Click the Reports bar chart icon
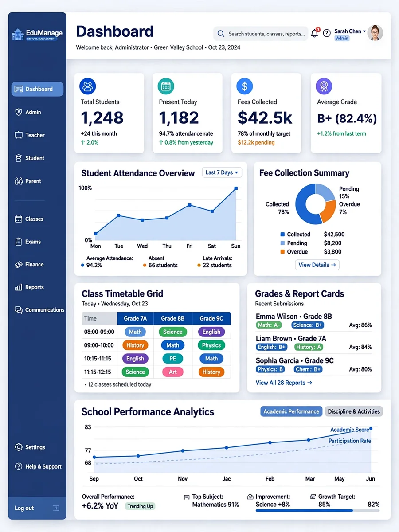399x532 pixels. point(19,287)
